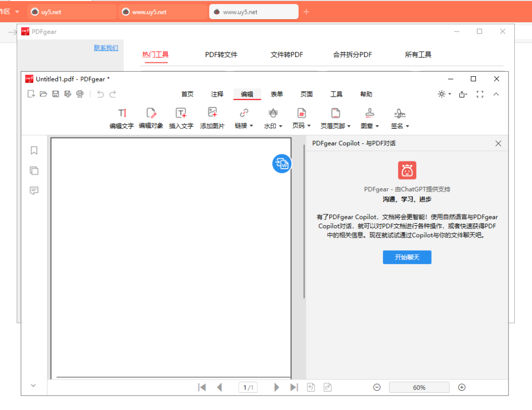This screenshot has height=410, width=532.
Task: Click the Copilot robot icon
Action: pyautogui.click(x=407, y=170)
